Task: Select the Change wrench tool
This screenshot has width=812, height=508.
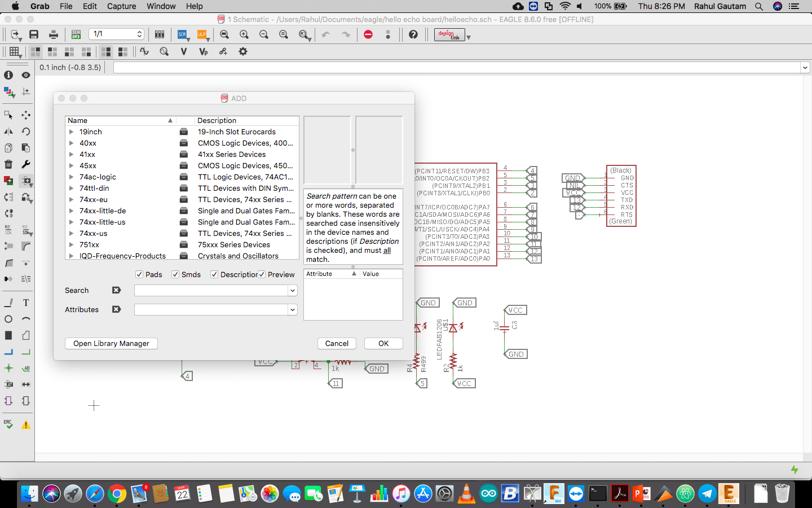Action: point(26,164)
